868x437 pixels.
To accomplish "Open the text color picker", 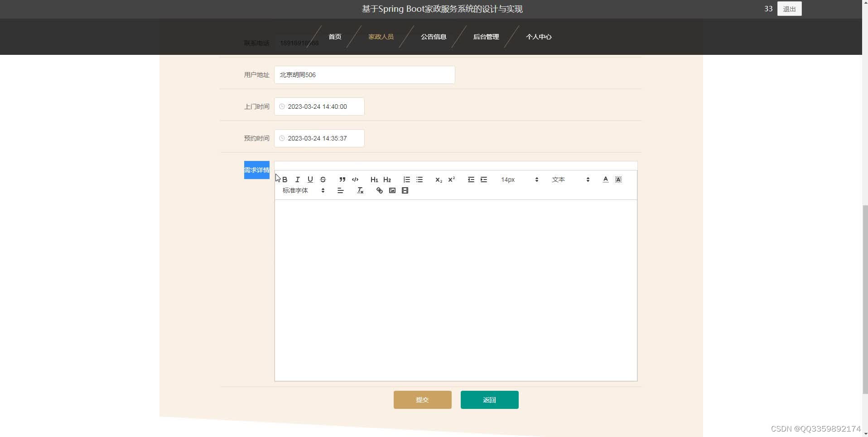I will coord(606,180).
